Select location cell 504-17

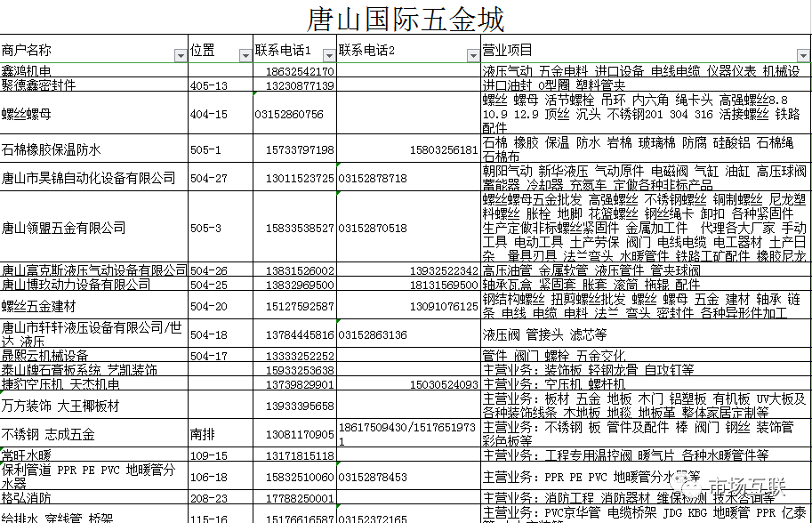coord(221,355)
